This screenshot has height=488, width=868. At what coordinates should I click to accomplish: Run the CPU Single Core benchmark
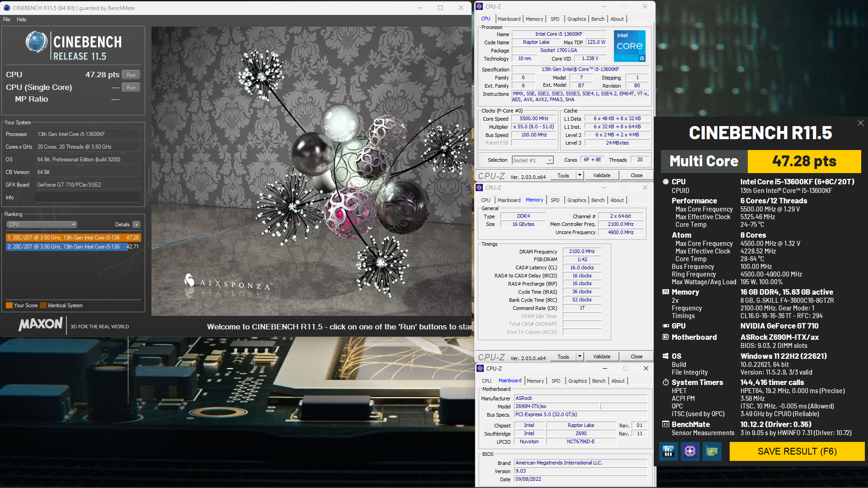coord(131,88)
